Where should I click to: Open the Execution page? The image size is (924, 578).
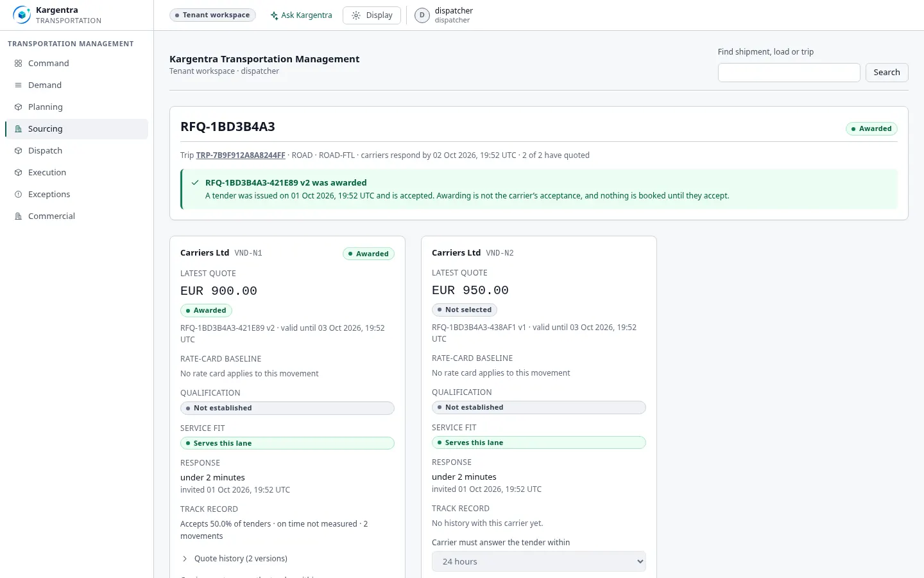[x=76, y=173]
